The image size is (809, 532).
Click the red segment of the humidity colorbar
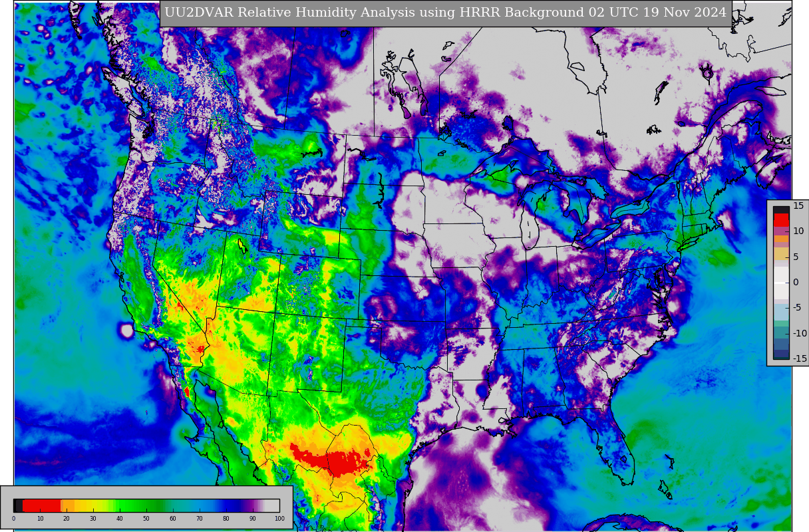pyautogui.click(x=41, y=505)
